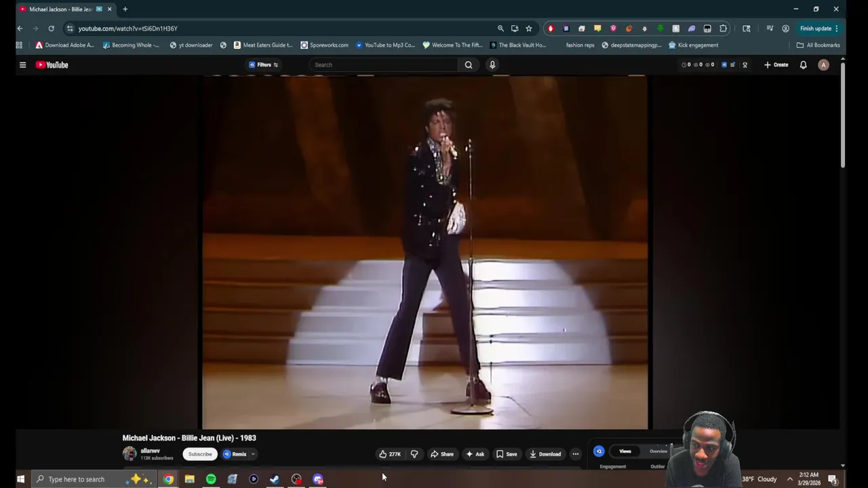Viewport: 868px width, 488px height.
Task: Open allanwv channel avatar
Action: click(x=130, y=454)
